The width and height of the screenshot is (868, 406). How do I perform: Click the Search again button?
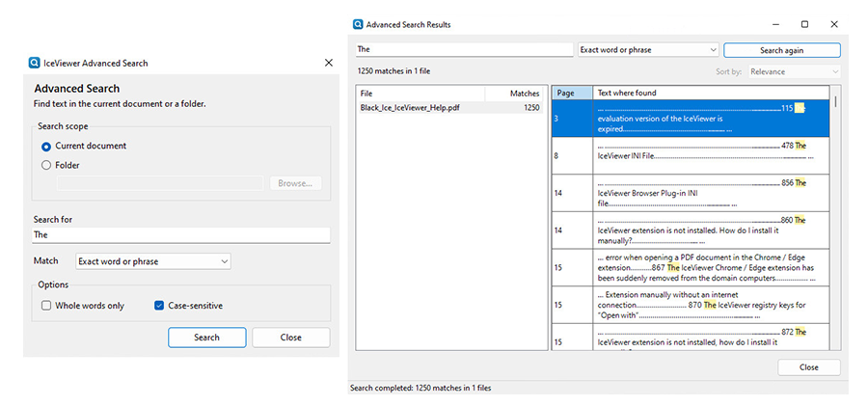(x=781, y=50)
